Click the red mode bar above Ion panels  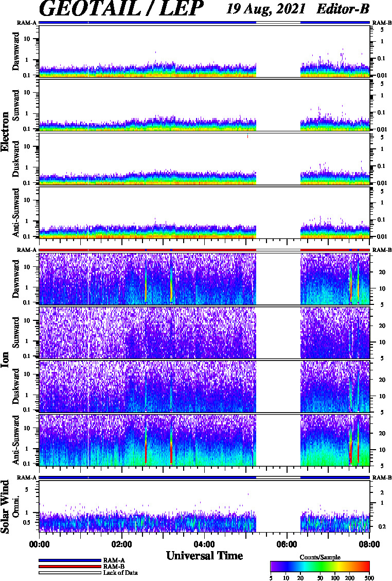pos(204,250)
